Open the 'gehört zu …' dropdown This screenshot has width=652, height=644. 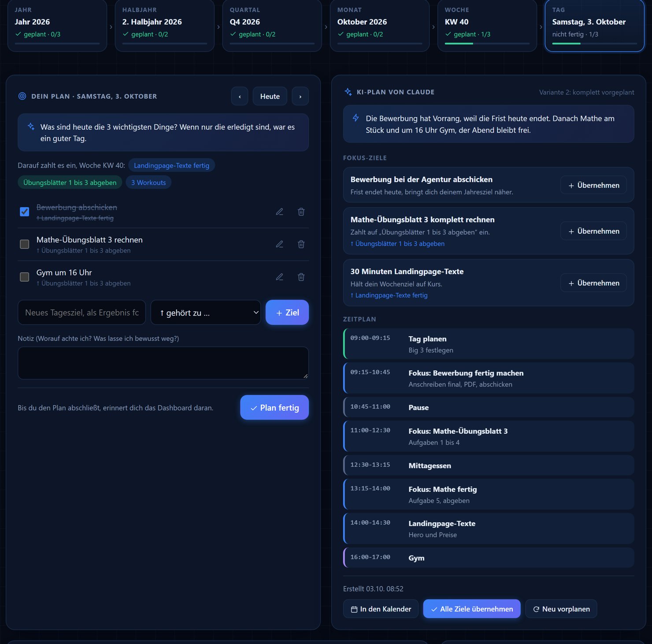click(x=206, y=313)
